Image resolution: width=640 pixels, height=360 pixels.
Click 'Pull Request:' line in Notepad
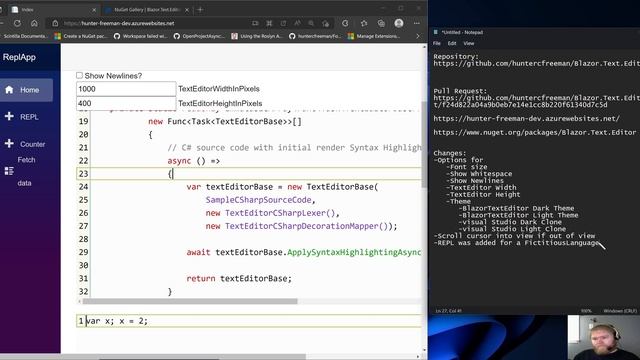[x=460, y=91]
